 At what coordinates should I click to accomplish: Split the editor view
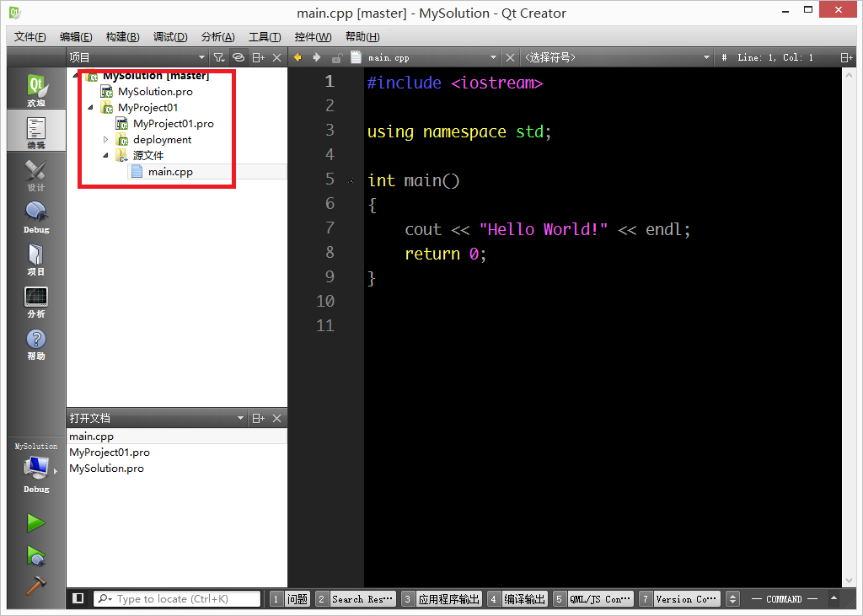click(846, 57)
